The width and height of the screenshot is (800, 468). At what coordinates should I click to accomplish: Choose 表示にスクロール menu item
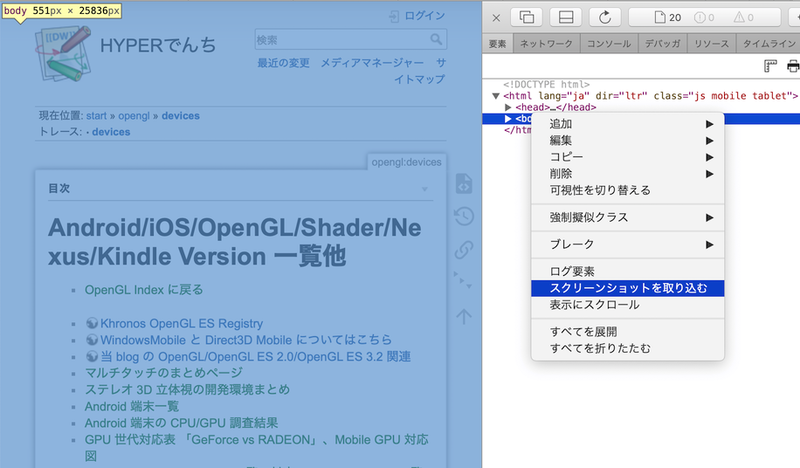click(x=628, y=305)
